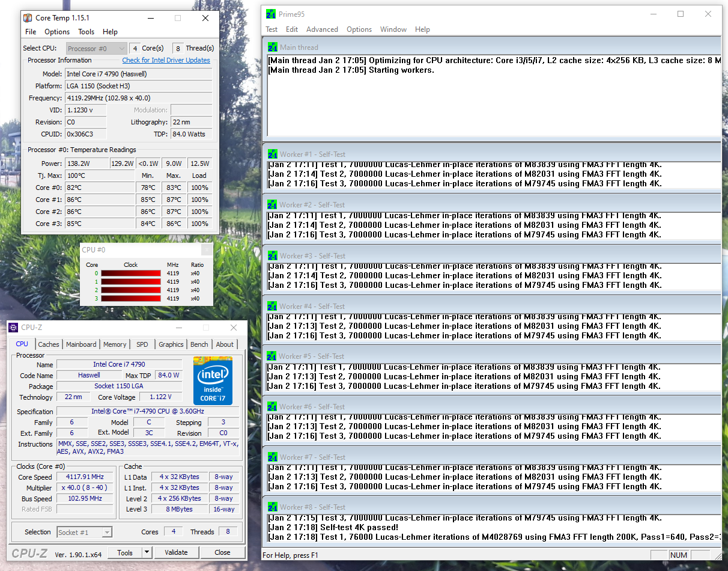The width and height of the screenshot is (728, 571).
Task: Click the CPU-Z Level 3 cache value 8 MBytes
Action: 181,509
